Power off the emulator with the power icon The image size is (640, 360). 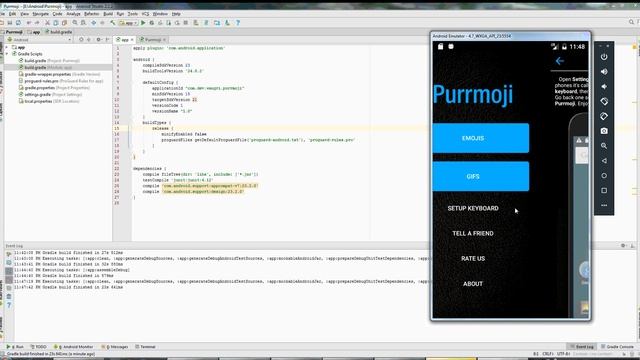pyautogui.click(x=604, y=57)
